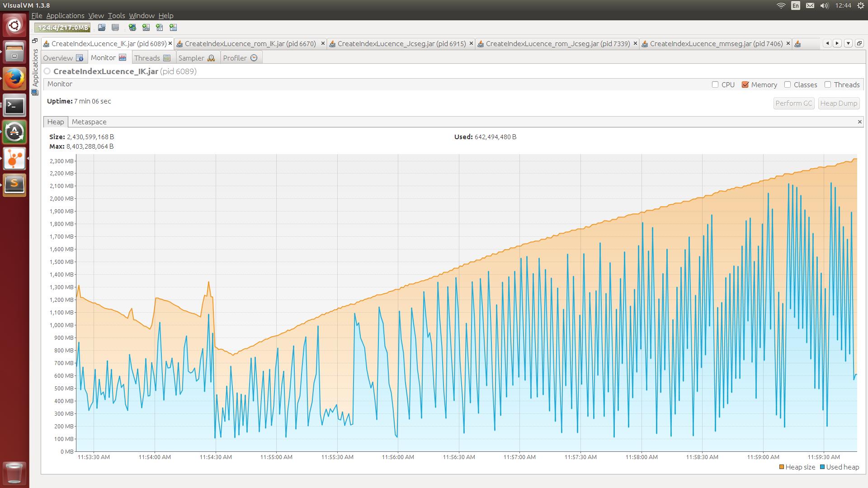Open the Sampler panel icon

coord(211,58)
